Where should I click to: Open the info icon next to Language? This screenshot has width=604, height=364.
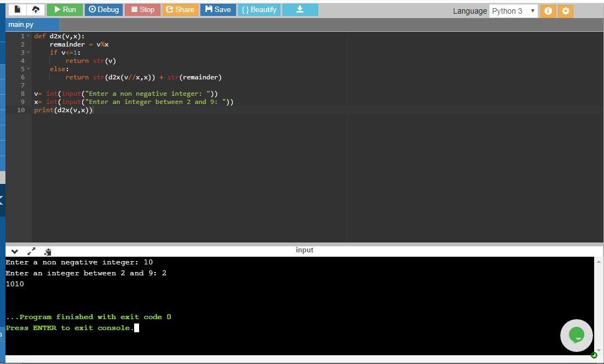coord(548,11)
